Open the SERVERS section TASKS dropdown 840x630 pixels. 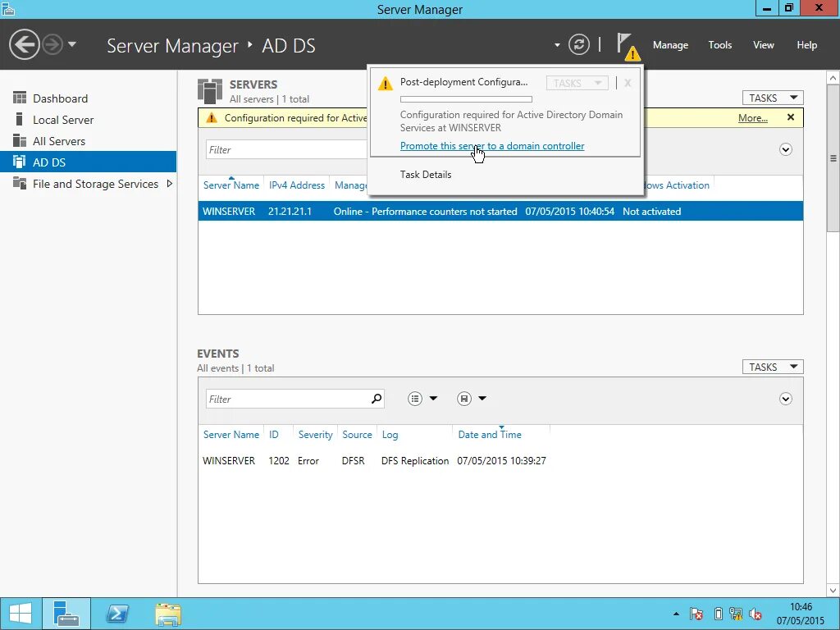tap(773, 98)
